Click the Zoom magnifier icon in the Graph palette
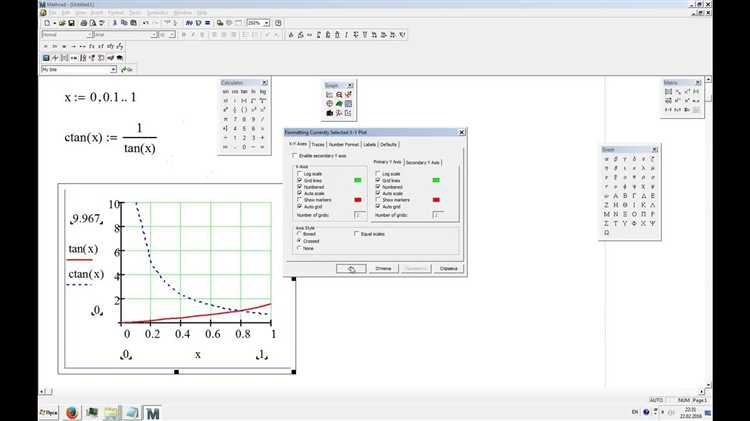Viewport: 750px width, 421px height. (x=339, y=95)
